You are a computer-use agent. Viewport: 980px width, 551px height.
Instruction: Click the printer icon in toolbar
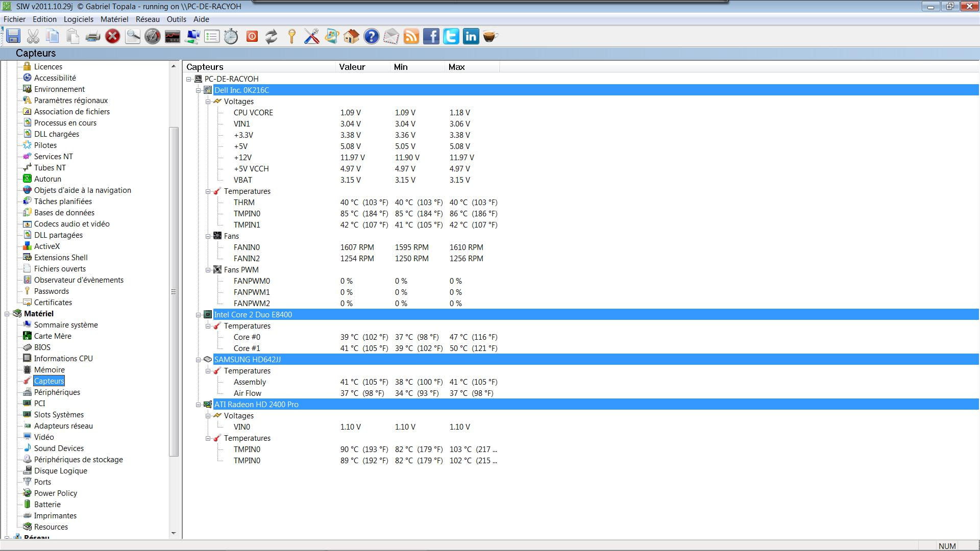click(x=92, y=36)
